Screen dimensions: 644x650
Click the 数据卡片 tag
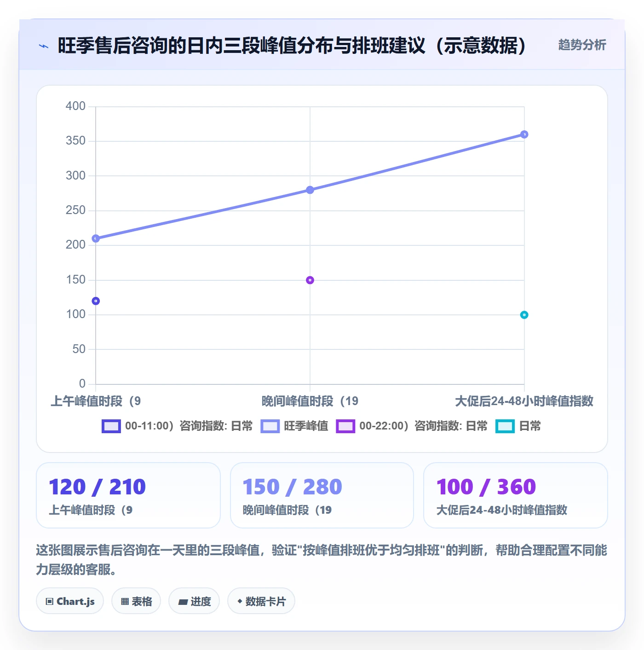[261, 601]
